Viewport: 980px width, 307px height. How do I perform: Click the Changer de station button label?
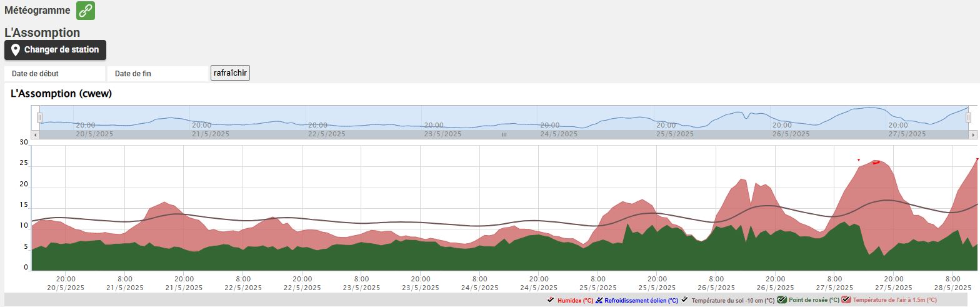tap(61, 50)
